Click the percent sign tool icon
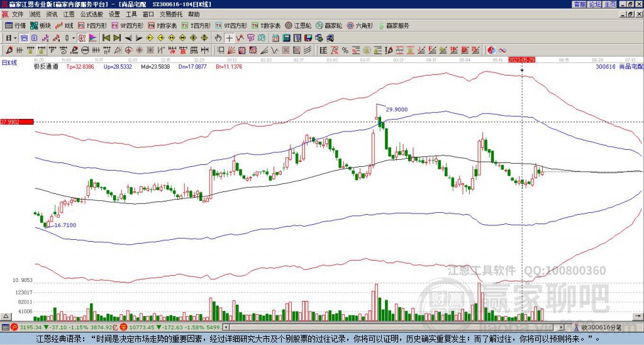 (x=345, y=50)
